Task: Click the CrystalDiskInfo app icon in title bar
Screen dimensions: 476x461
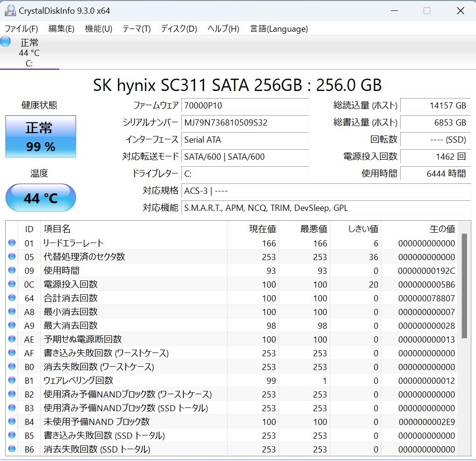Action: (x=10, y=10)
